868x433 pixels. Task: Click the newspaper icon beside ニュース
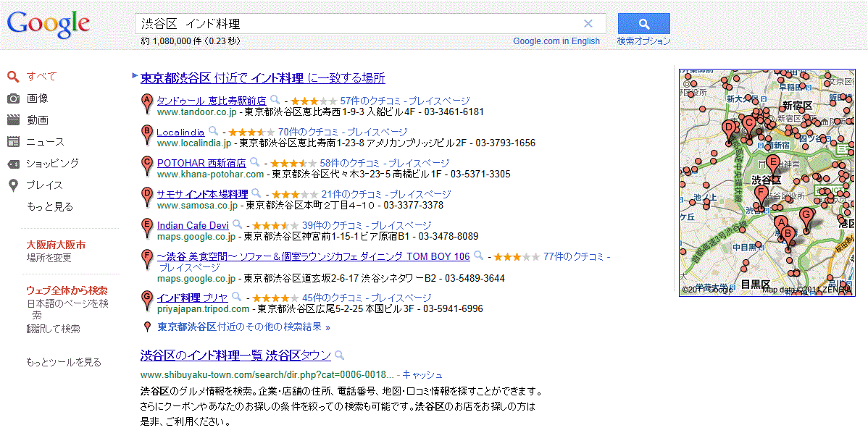pos(14,142)
